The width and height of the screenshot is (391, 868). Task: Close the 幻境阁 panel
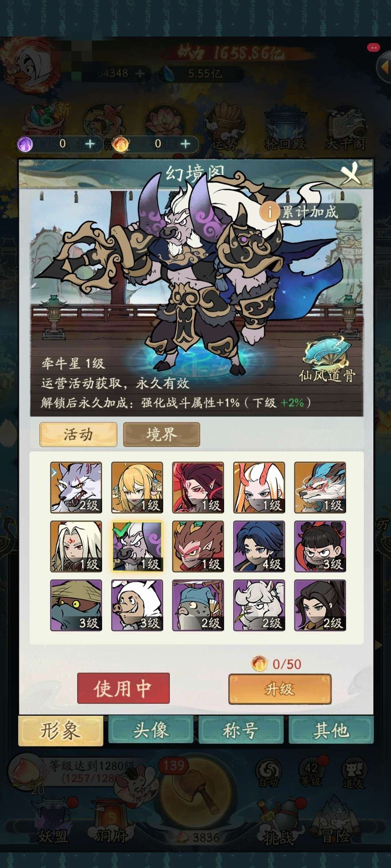click(x=351, y=174)
